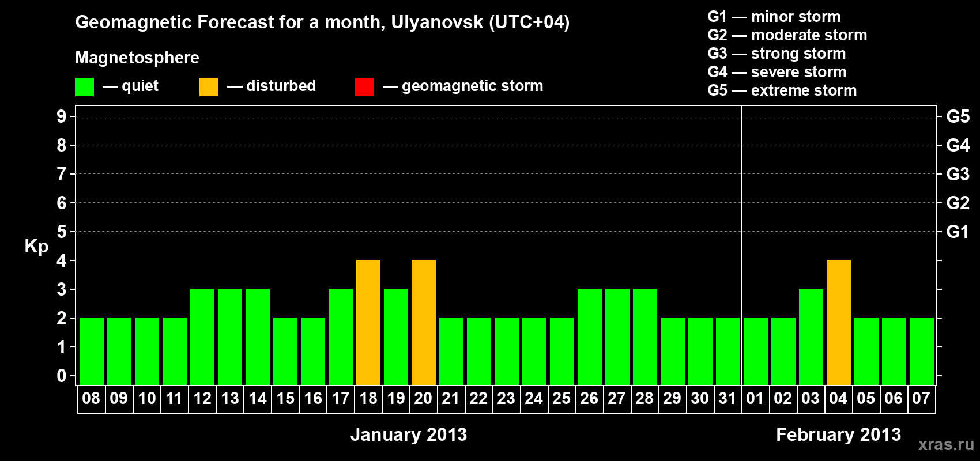This screenshot has width=980, height=461.
Task: Click the 'G3 — strong storm' legend text
Action: pos(777,54)
